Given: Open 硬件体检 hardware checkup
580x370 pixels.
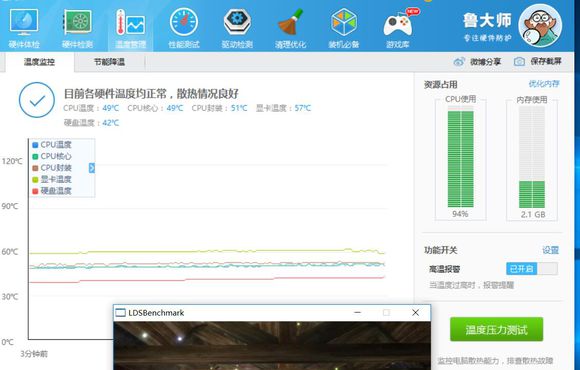Looking at the screenshot, I should point(24,28).
